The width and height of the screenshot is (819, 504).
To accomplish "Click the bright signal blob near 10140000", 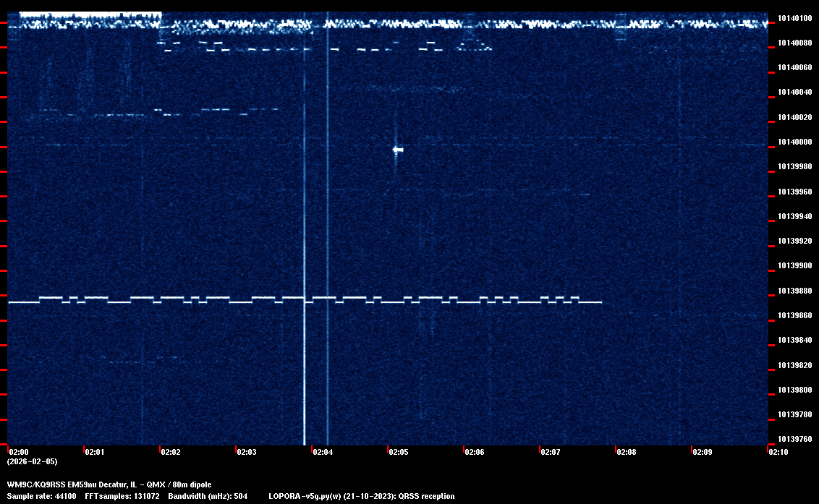I will pos(398,150).
